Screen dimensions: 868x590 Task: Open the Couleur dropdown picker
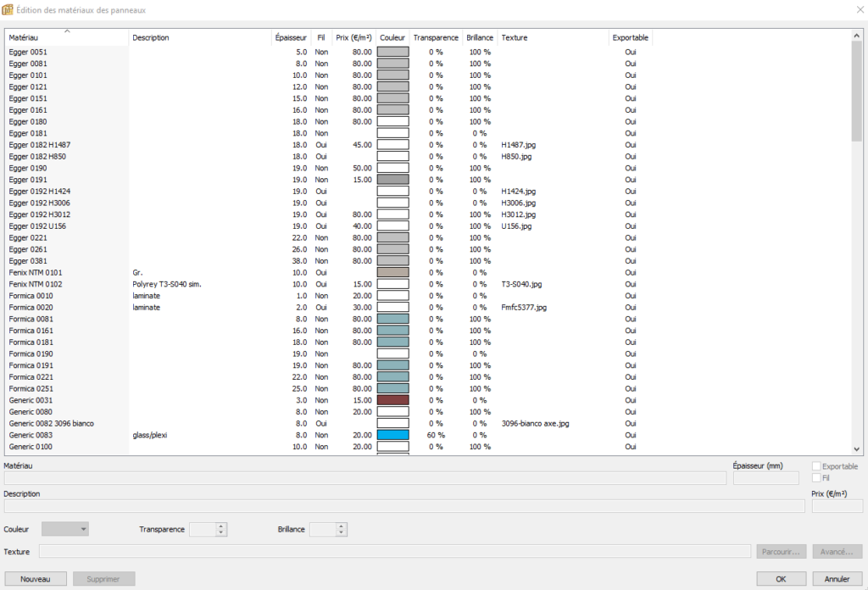pyautogui.click(x=65, y=529)
